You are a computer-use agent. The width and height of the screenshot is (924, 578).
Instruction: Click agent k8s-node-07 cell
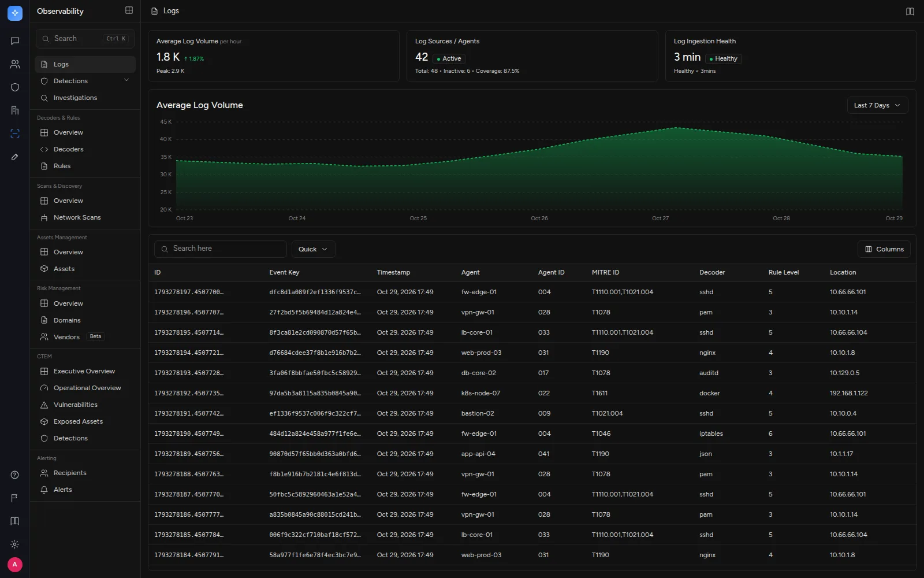(x=480, y=393)
